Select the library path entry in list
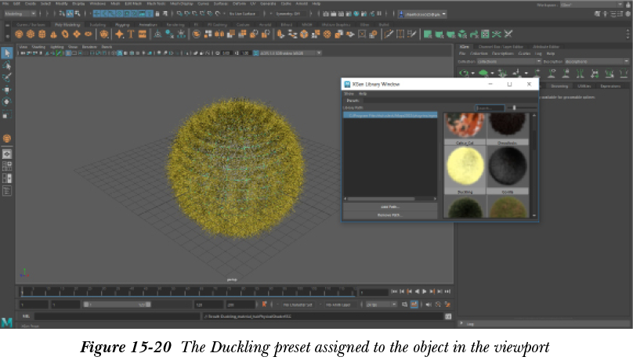Viewport: 633px width, 364px height. [390, 115]
